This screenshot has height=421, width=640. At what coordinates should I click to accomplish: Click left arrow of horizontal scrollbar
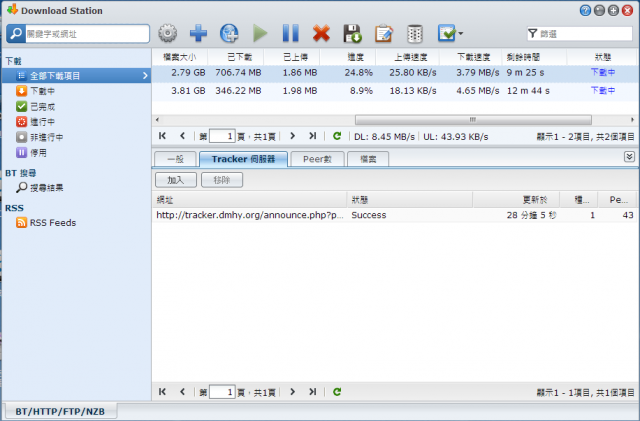click(157, 120)
